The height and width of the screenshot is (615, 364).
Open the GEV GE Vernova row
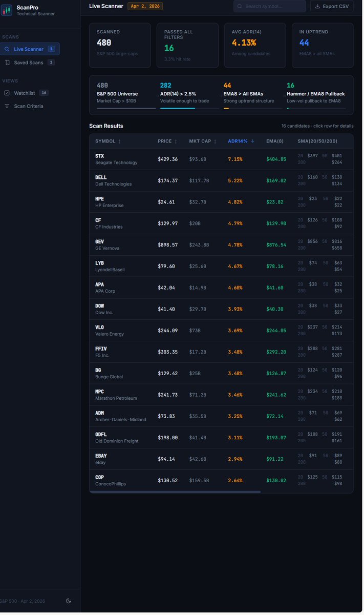[221, 245]
